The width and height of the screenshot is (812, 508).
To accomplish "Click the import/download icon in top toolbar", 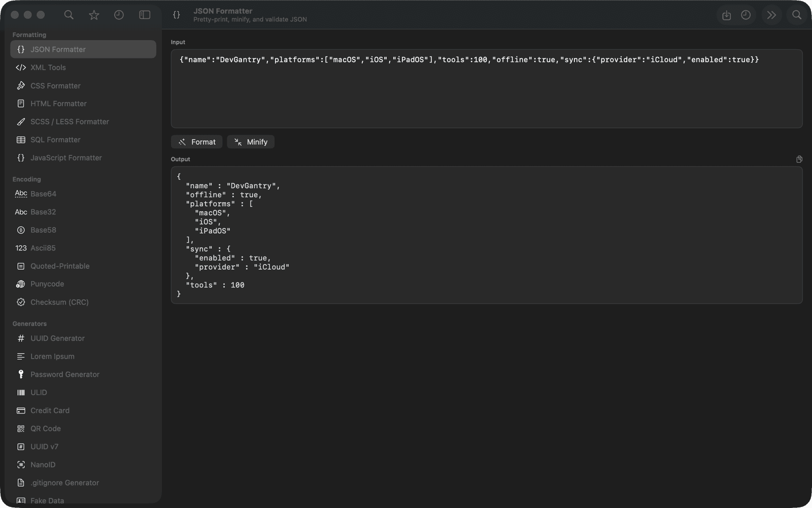I will click(x=726, y=15).
